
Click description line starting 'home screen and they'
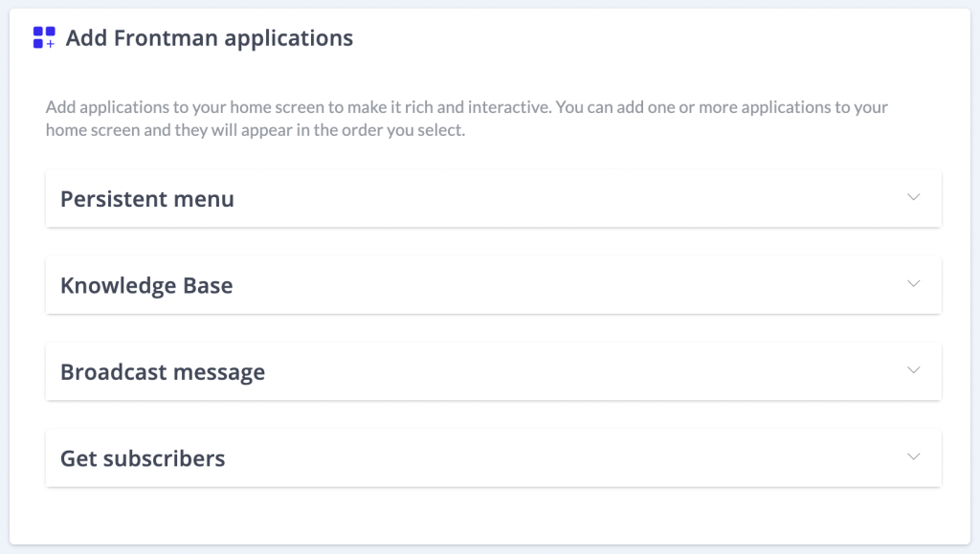coord(255,130)
